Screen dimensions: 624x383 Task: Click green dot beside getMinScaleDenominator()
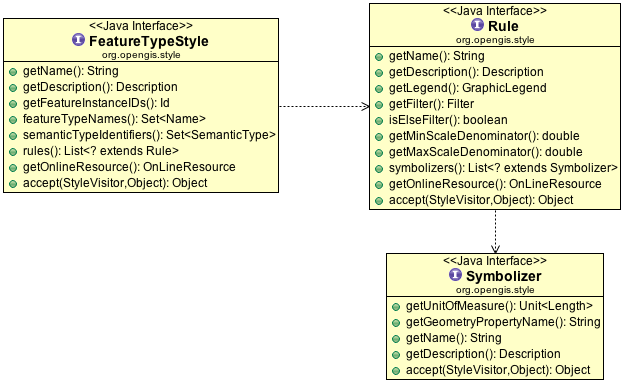(x=379, y=137)
